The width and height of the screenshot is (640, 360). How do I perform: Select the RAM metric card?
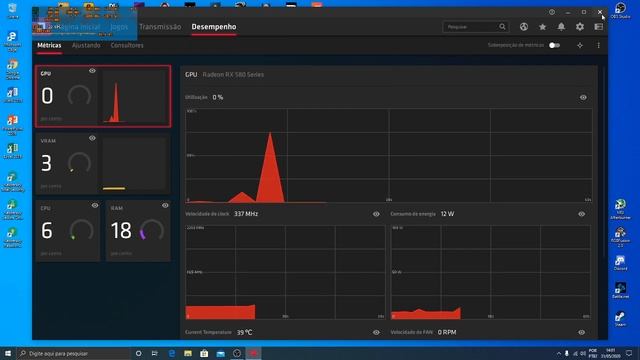coord(138,231)
